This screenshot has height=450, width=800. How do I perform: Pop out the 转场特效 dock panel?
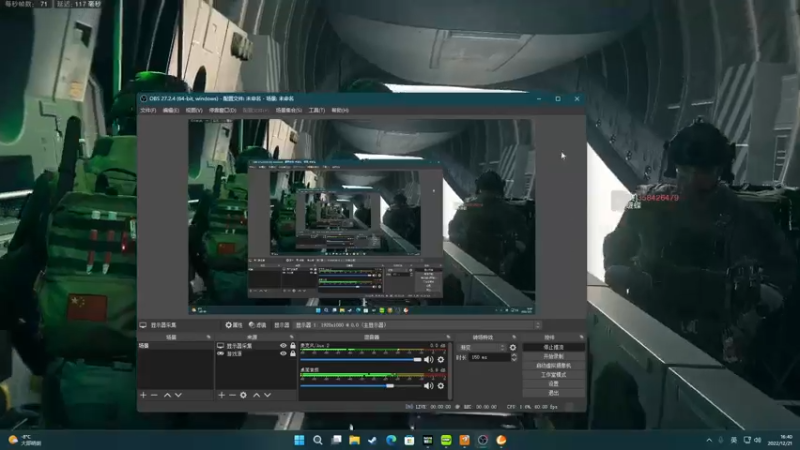(514, 337)
